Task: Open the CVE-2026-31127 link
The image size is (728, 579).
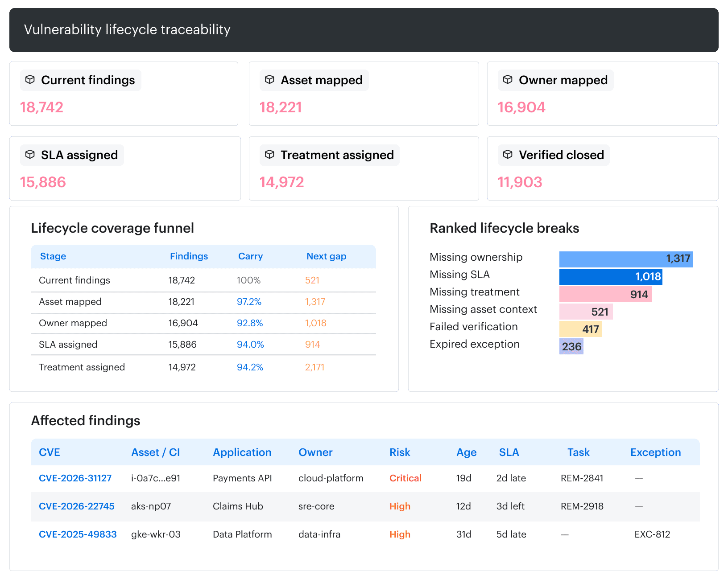Action: click(x=75, y=478)
